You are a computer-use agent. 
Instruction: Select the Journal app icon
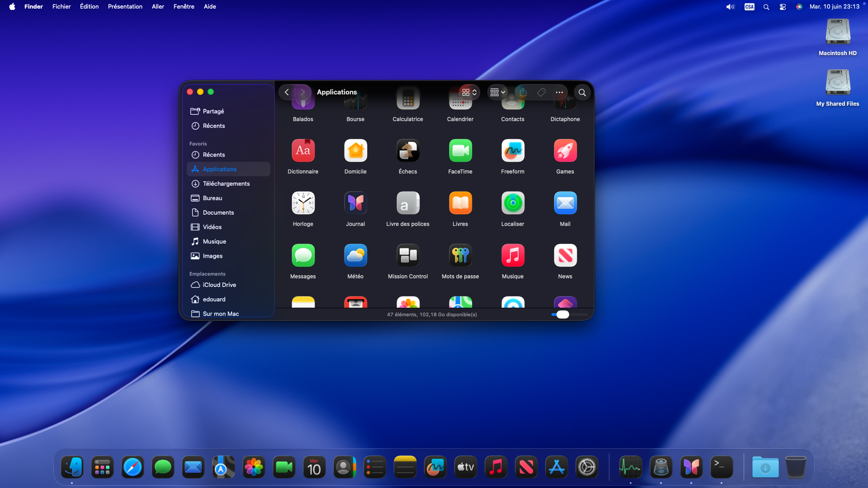tap(355, 203)
